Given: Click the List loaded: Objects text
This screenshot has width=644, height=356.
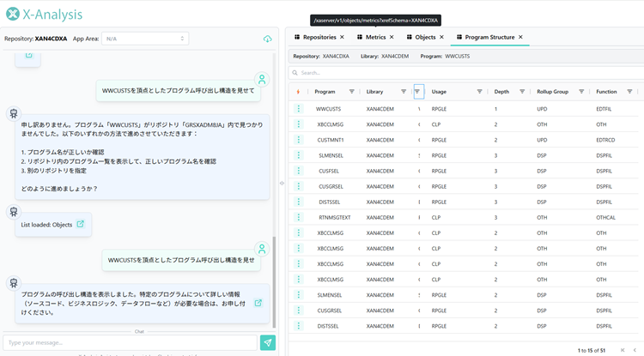Looking at the screenshot, I should 46,225.
